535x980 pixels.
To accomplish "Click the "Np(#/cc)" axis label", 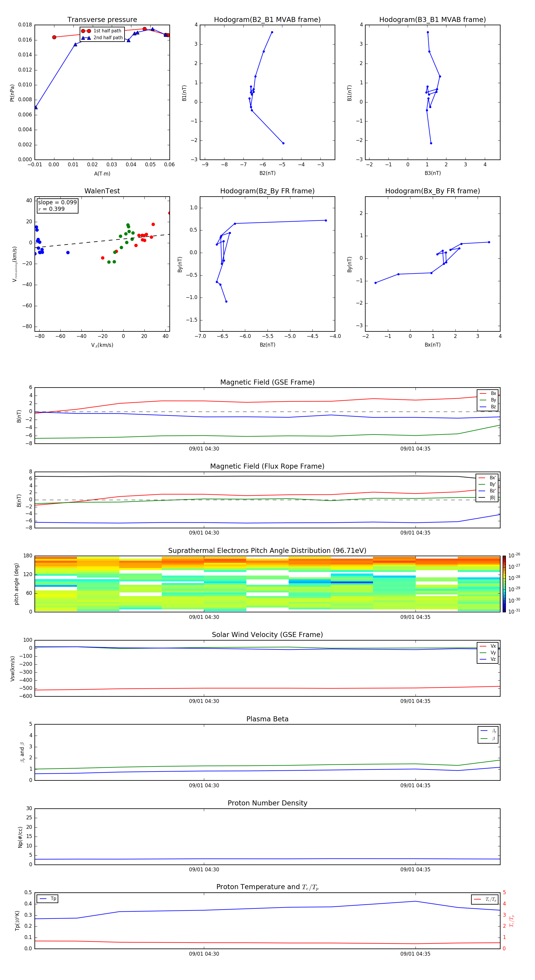I will pos(20,837).
